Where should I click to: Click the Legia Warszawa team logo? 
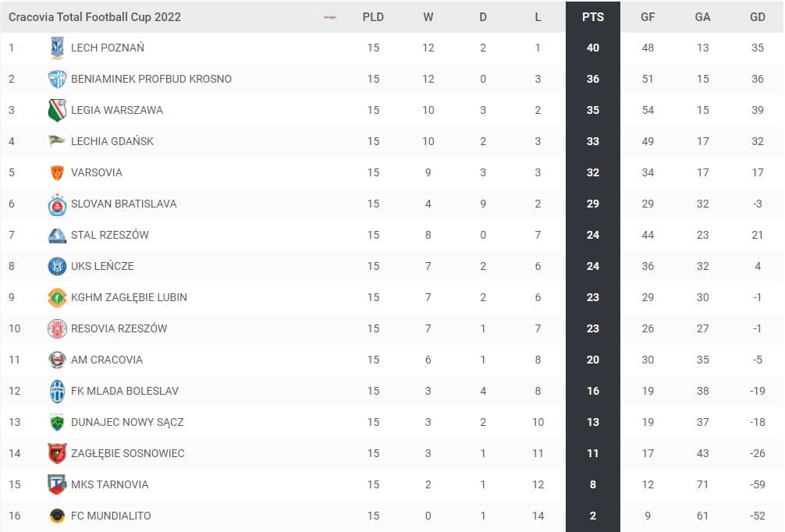pos(57,110)
